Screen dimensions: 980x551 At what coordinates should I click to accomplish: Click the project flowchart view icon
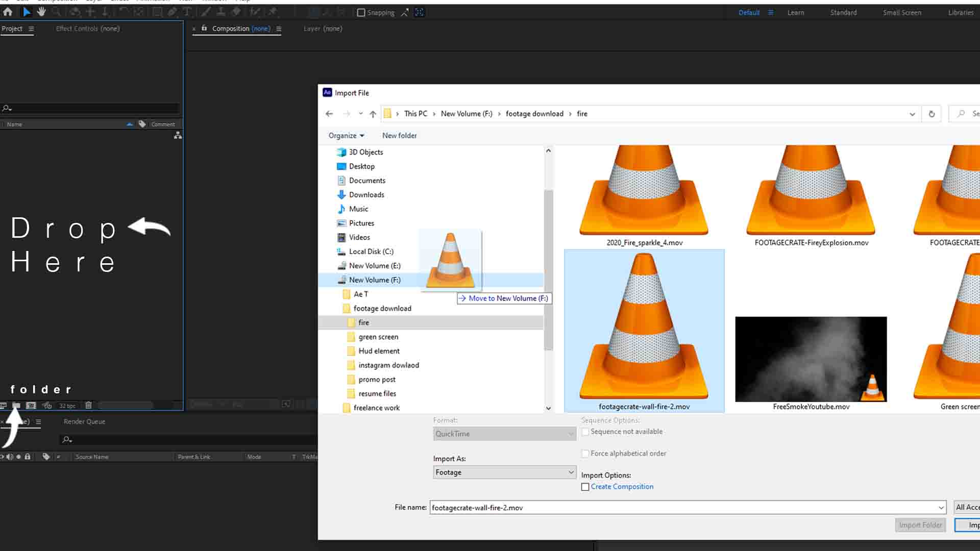coord(178,135)
